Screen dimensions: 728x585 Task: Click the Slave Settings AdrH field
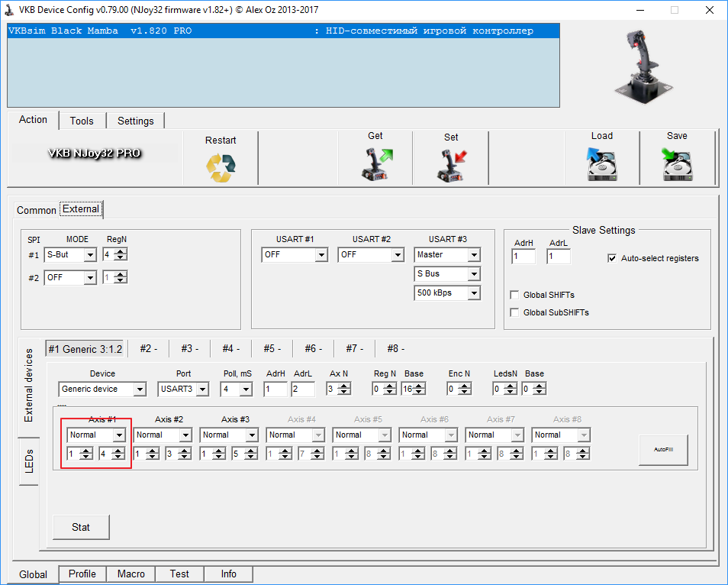pyautogui.click(x=523, y=257)
